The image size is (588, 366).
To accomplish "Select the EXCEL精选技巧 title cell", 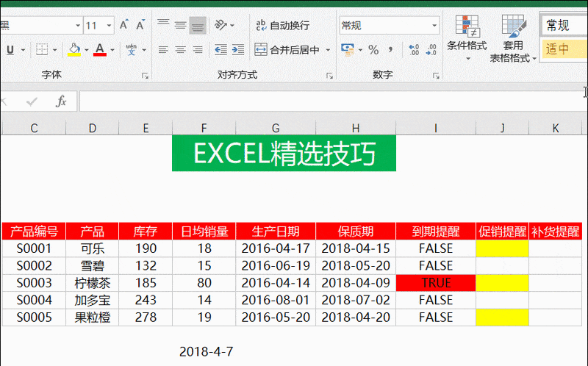I will [x=284, y=153].
